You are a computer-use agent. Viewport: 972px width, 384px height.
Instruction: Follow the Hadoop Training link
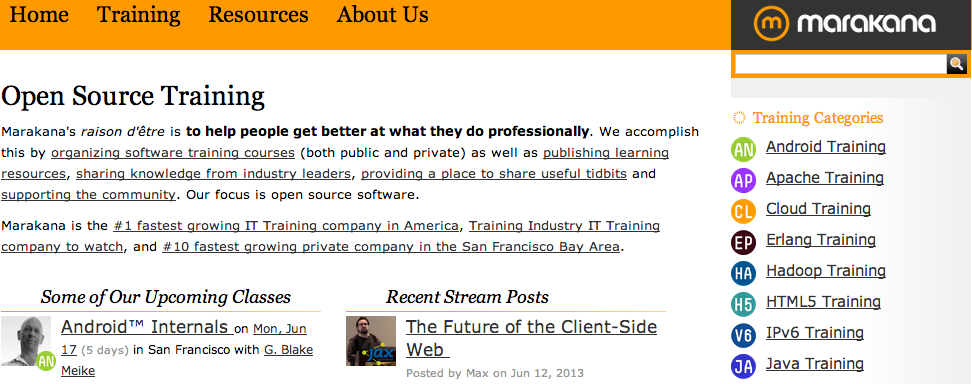point(826,271)
